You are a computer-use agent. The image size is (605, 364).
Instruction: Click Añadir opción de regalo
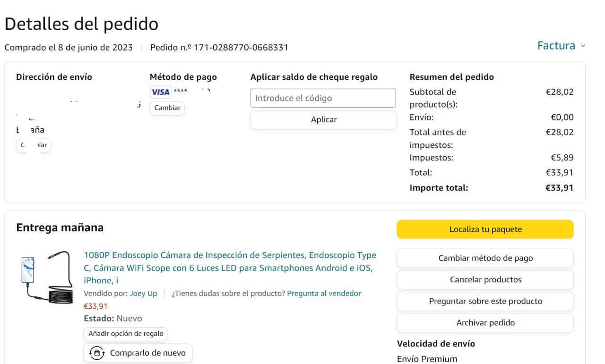(x=126, y=334)
